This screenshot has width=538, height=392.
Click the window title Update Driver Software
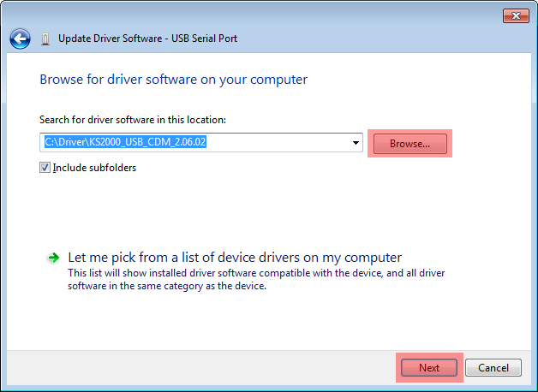(x=147, y=39)
